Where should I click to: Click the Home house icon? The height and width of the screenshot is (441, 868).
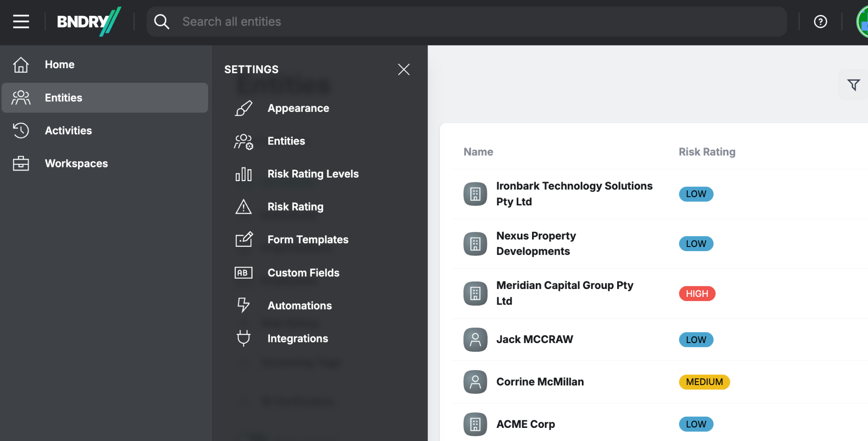click(21, 65)
